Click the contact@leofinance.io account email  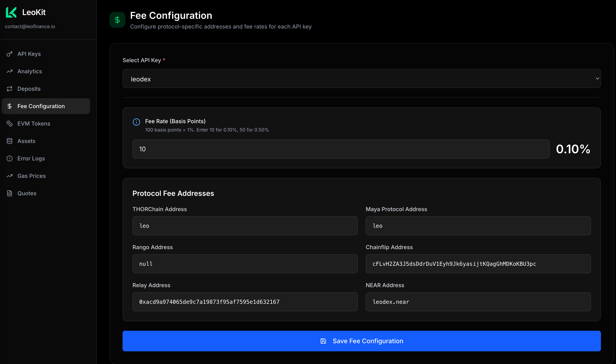pos(30,27)
